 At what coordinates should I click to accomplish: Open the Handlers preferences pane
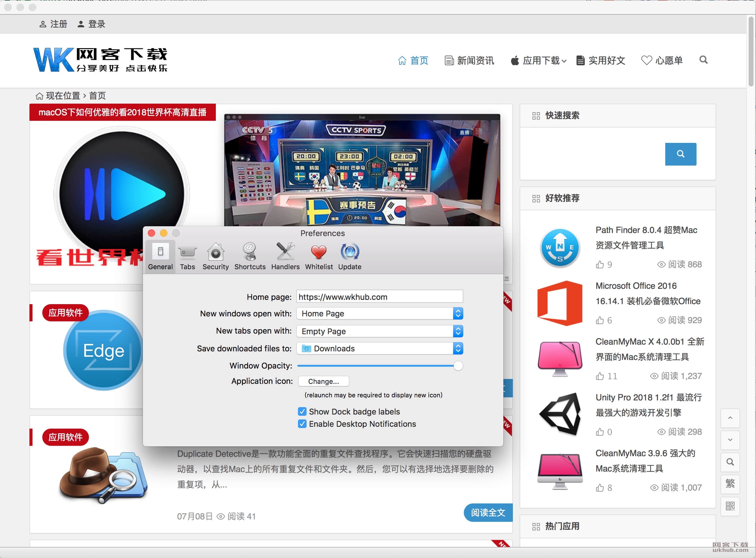(x=285, y=256)
